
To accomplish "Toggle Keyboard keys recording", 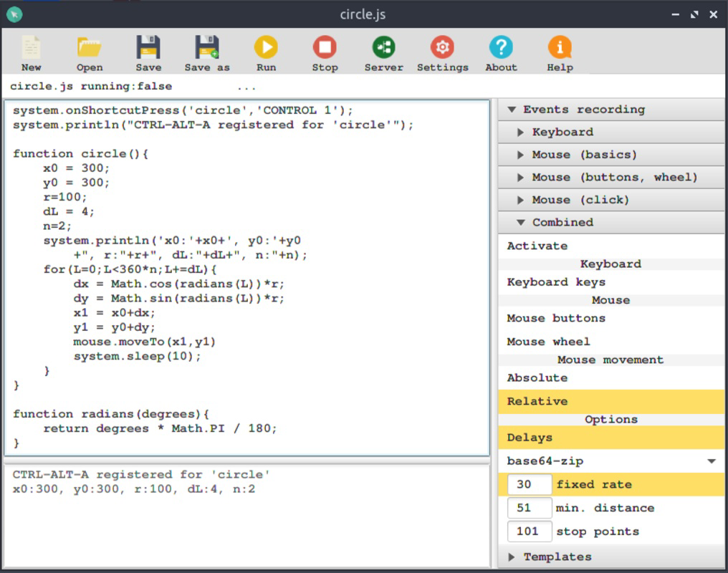I will pyautogui.click(x=610, y=282).
